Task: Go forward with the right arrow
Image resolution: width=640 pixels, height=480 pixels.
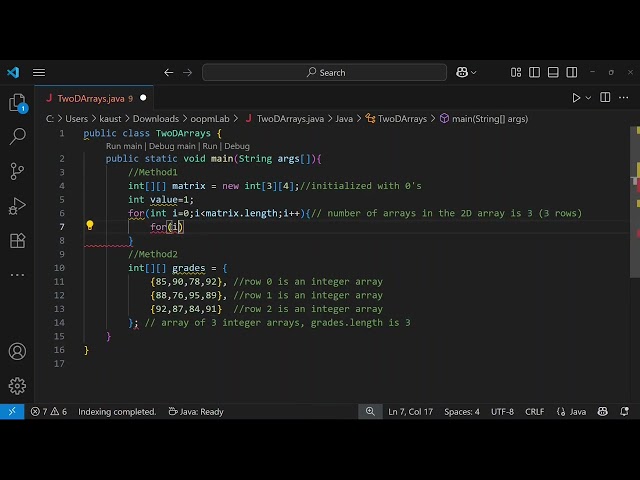Action: [187, 73]
